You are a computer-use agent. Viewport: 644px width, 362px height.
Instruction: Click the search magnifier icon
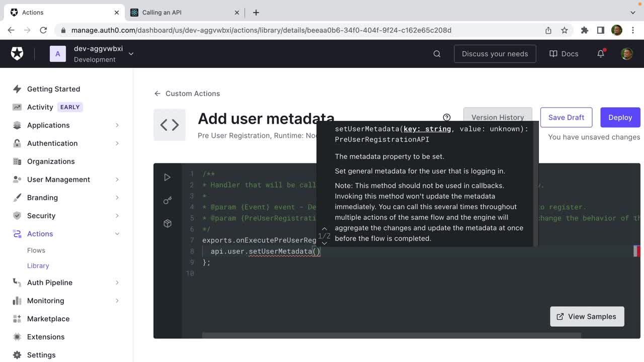coord(437,54)
